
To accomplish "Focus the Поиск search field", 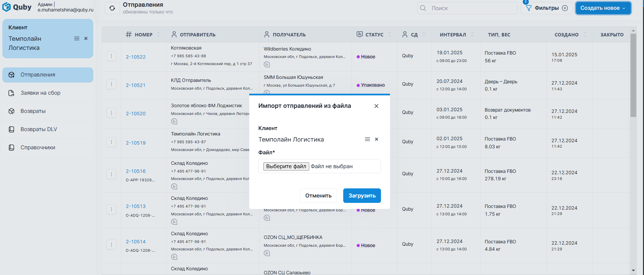I will (467, 8).
